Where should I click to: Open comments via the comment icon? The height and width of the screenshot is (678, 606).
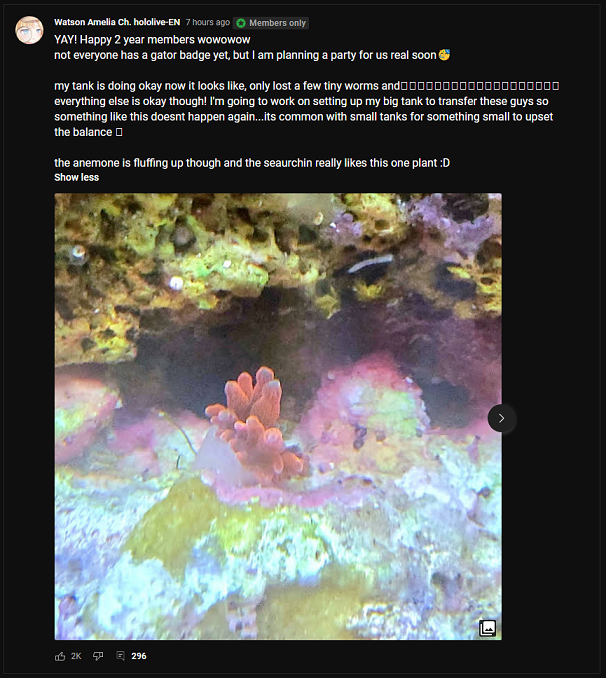(x=121, y=656)
